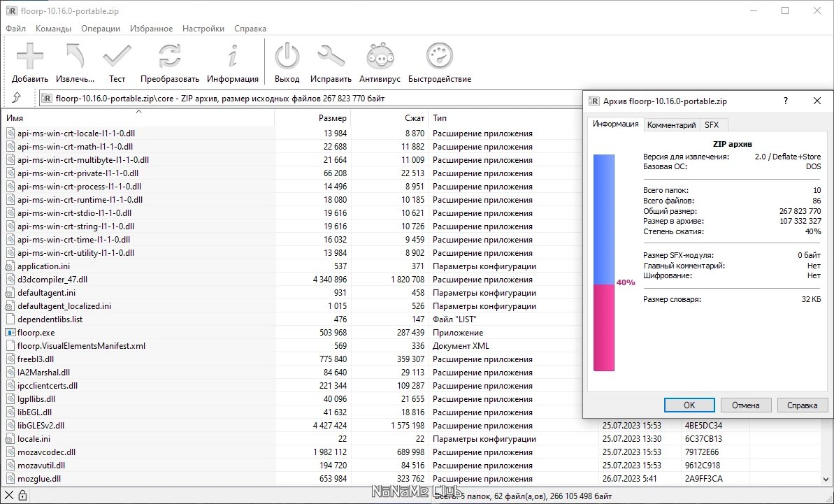Screen dimensions: 834x504
Task: Click the Выход (Exit) power icon
Action: [x=287, y=56]
